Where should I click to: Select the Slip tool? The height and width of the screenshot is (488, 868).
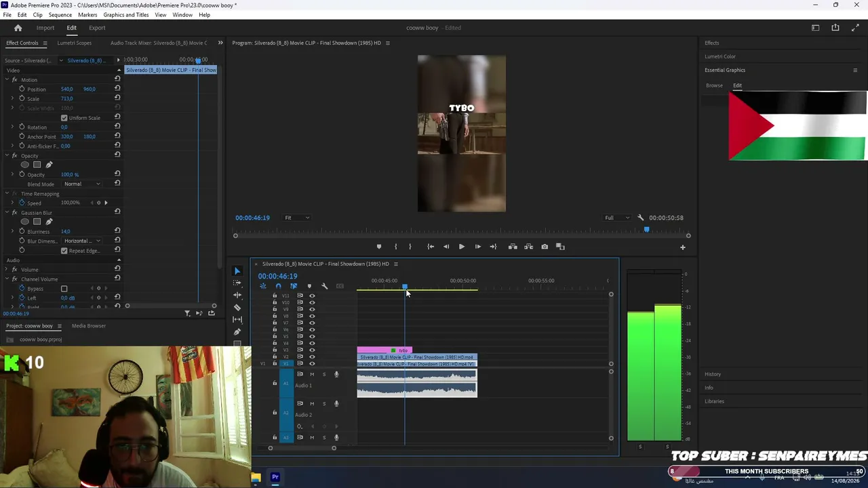point(237,319)
